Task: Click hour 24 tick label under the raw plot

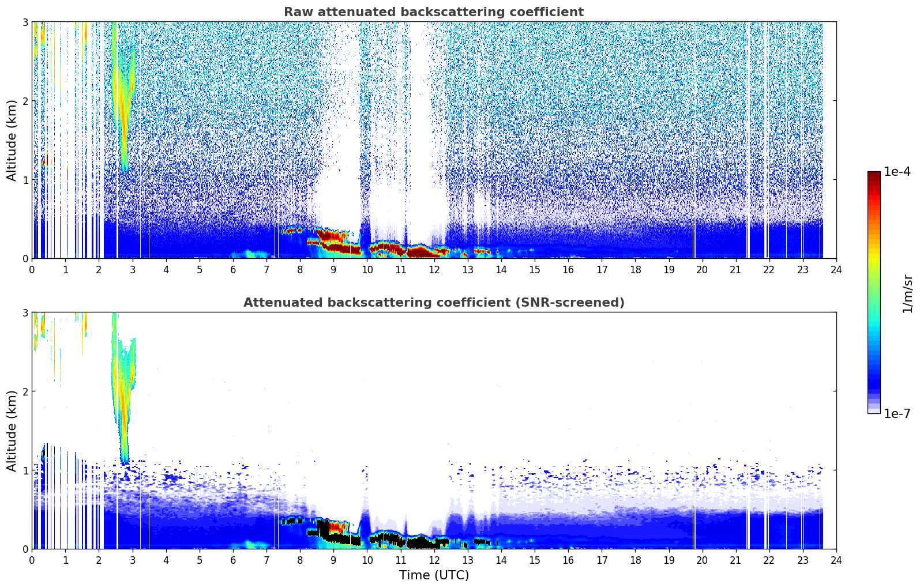Action: 836,269
